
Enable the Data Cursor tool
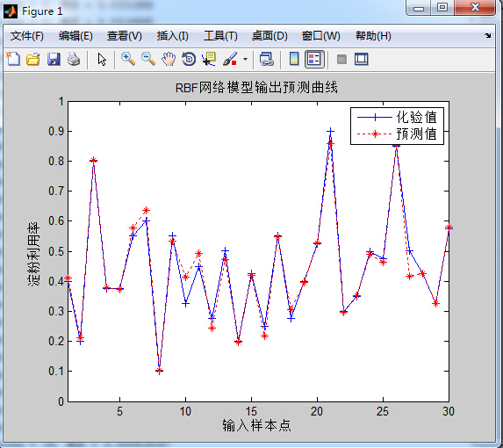[x=209, y=59]
